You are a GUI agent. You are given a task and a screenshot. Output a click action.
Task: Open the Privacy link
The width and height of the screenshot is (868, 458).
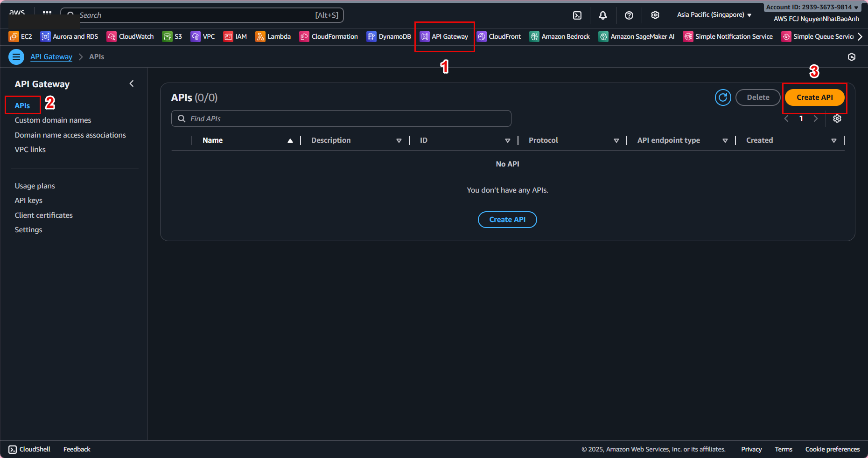[x=751, y=450]
